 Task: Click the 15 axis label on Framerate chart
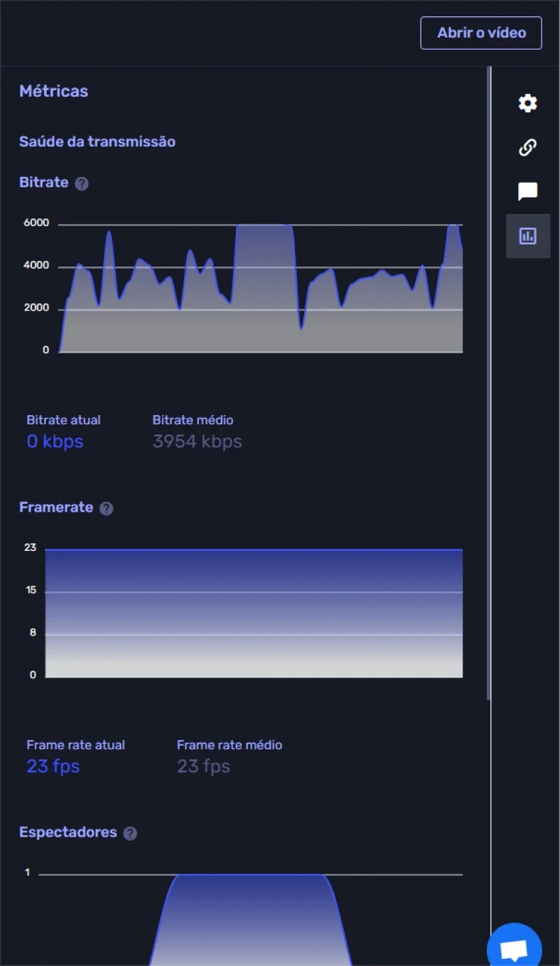pyautogui.click(x=31, y=591)
